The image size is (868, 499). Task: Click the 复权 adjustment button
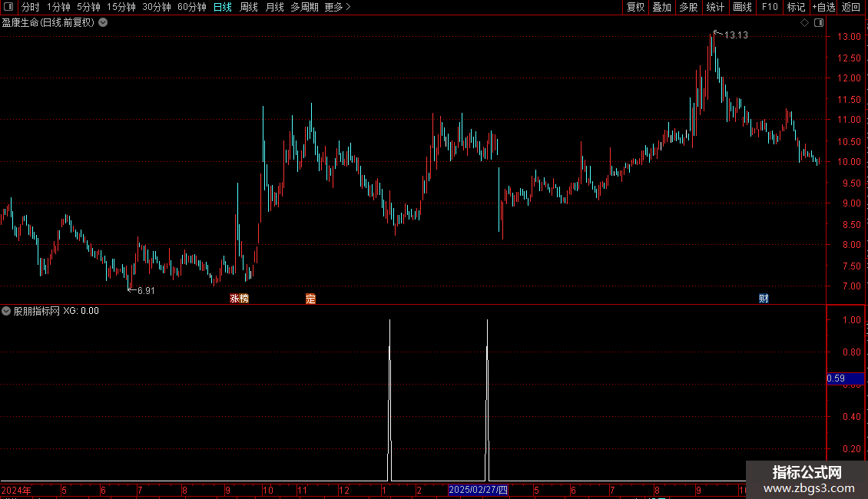click(x=635, y=7)
